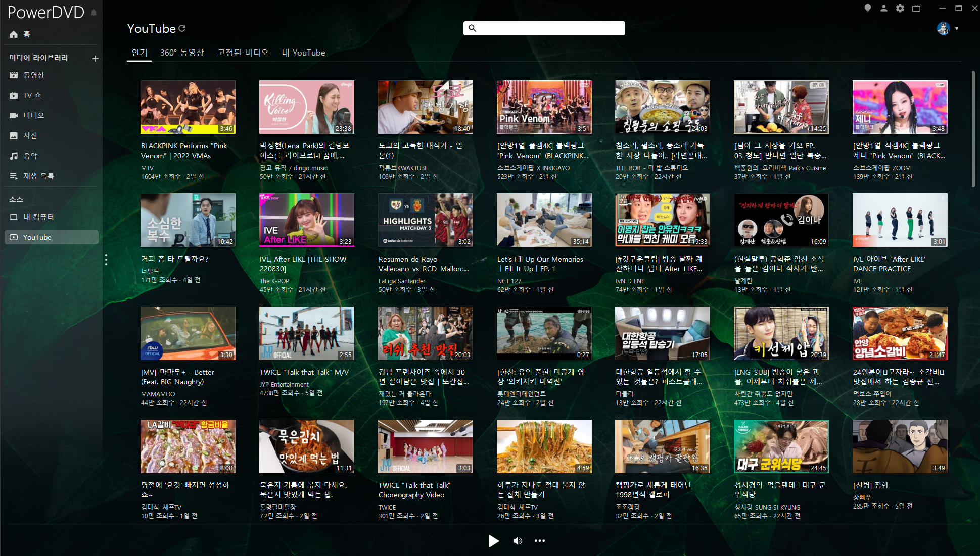Open the 묵은김치 맛있게 먹는 법 thumbnail
The height and width of the screenshot is (556, 980).
coord(307,446)
